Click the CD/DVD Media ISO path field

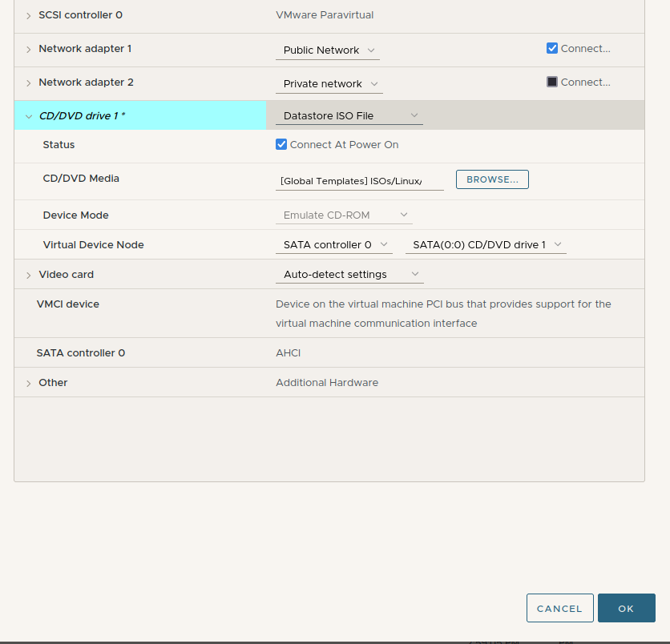[358, 182]
